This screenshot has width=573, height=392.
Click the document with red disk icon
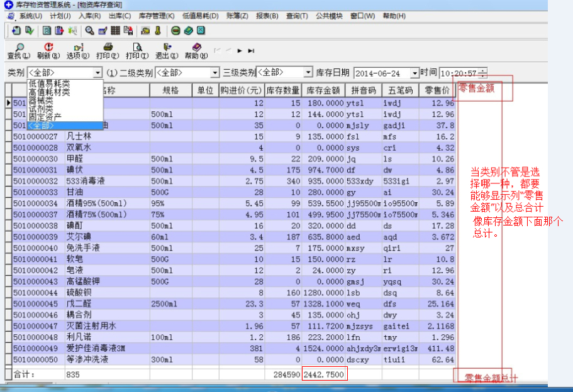pos(128,31)
